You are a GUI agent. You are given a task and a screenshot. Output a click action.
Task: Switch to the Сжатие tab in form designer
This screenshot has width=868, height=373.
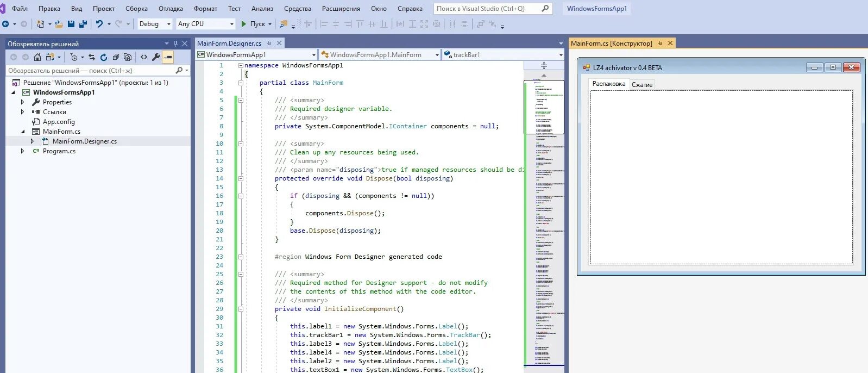[x=642, y=84]
